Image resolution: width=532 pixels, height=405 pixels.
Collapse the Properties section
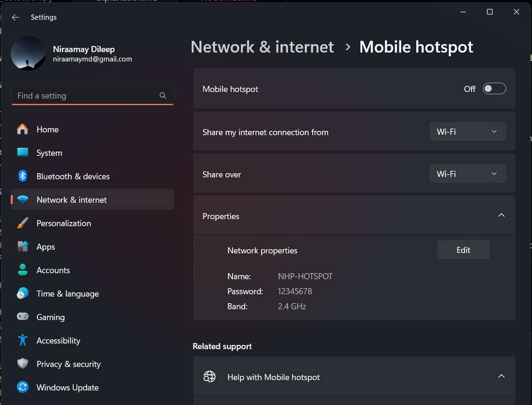coord(501,215)
